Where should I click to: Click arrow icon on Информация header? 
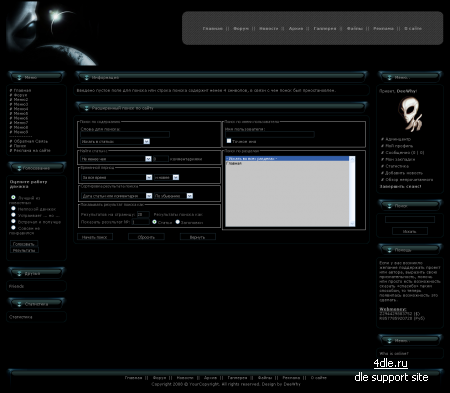(87, 77)
